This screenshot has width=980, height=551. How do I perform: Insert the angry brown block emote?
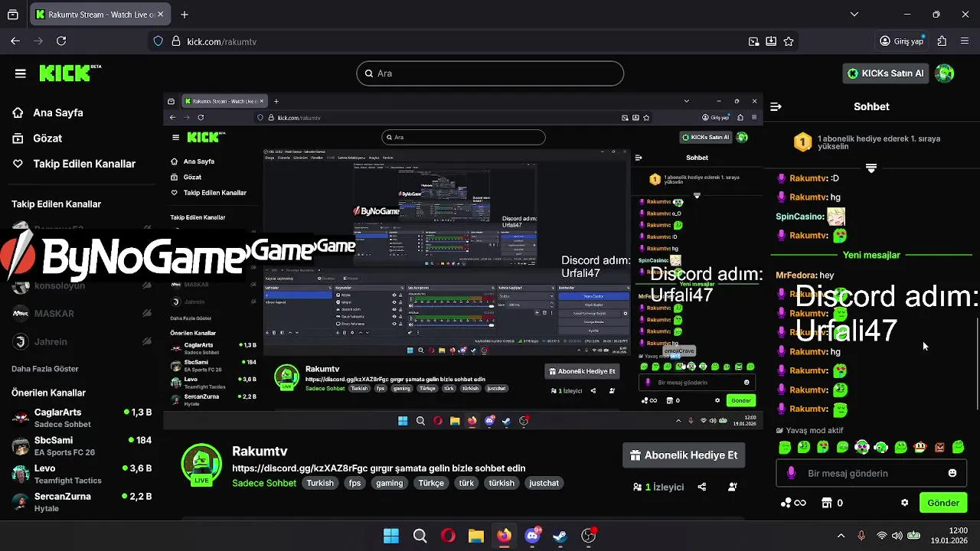939,447
